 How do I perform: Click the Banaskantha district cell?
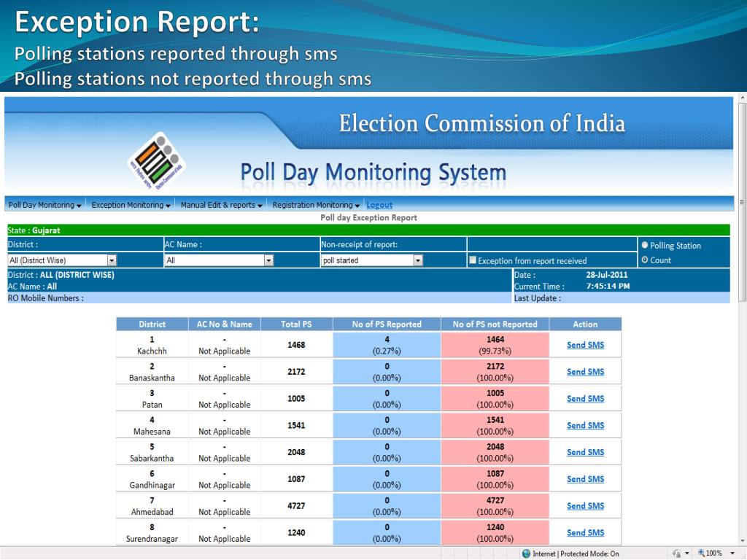[152, 371]
